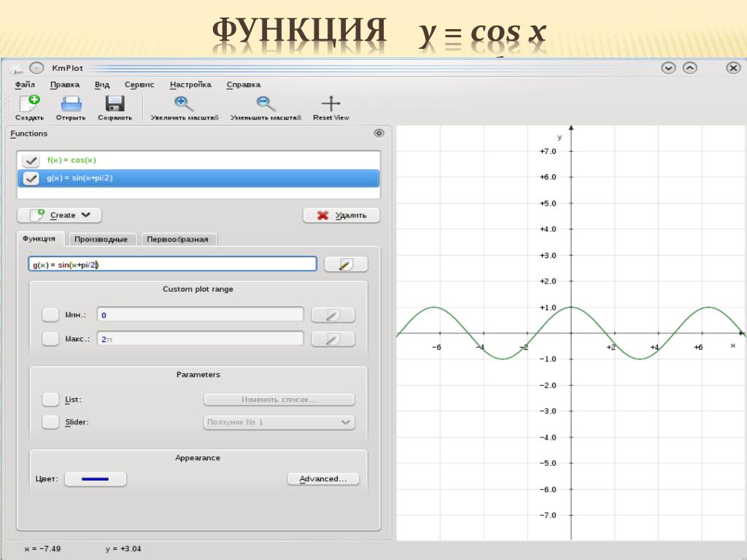Click the Удалить delete button
The height and width of the screenshot is (560, 747).
(341, 215)
